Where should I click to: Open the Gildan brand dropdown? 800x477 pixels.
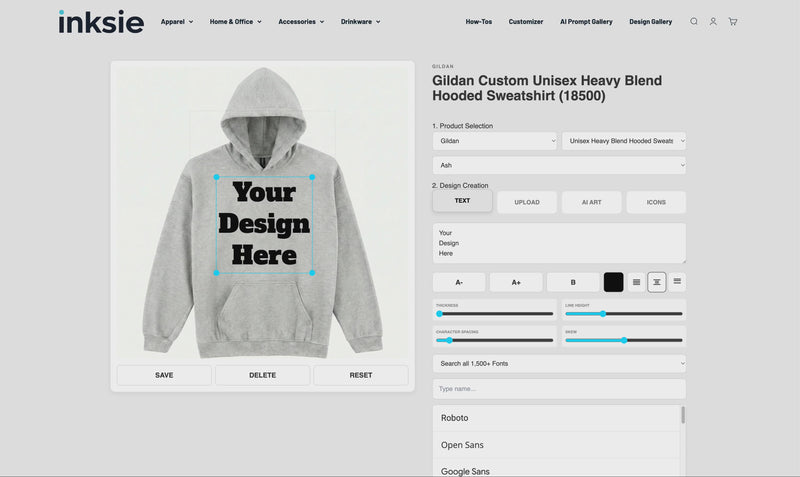[494, 142]
